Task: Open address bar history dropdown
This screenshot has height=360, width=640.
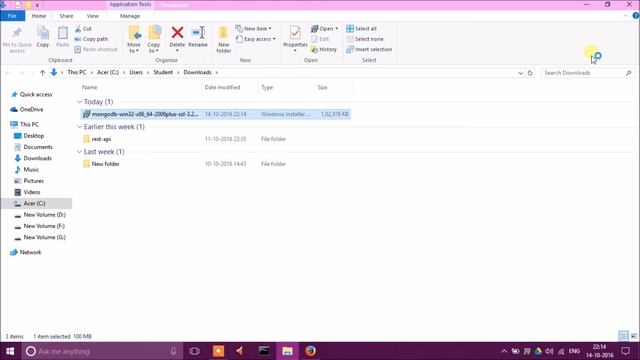Action: pyautogui.click(x=520, y=73)
